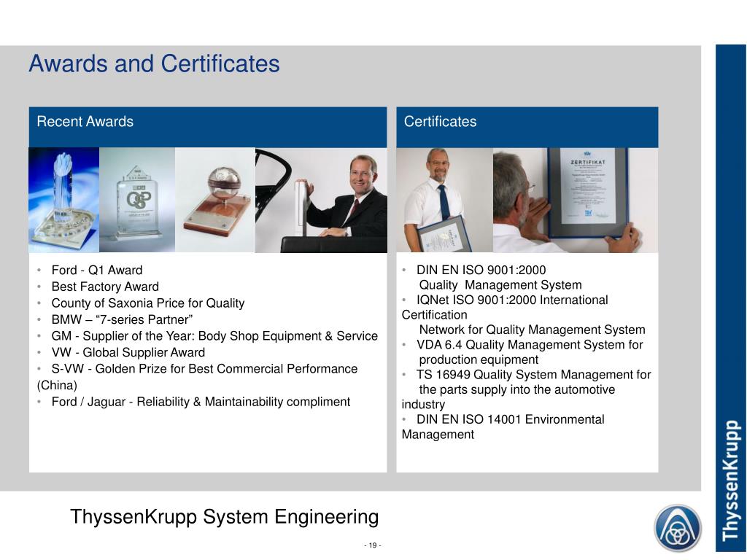747x560 pixels.
Task: Click the ThyssenKrupp round logo emblem
Action: (678, 528)
